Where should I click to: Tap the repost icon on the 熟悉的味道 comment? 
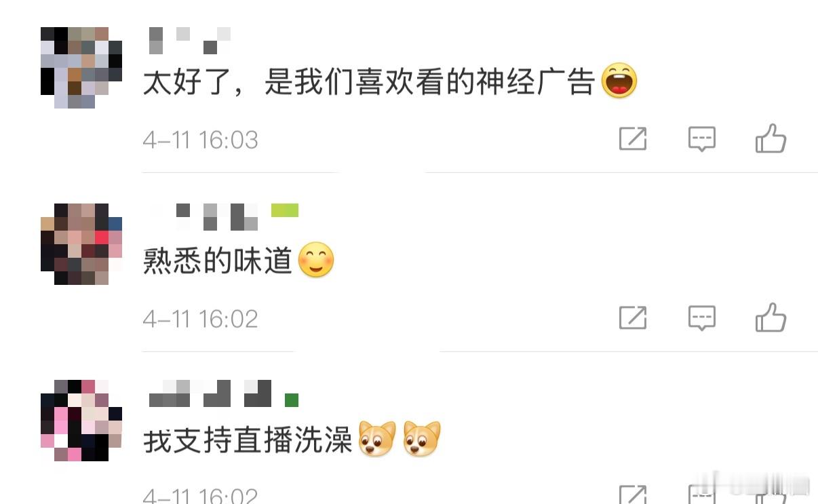point(633,317)
